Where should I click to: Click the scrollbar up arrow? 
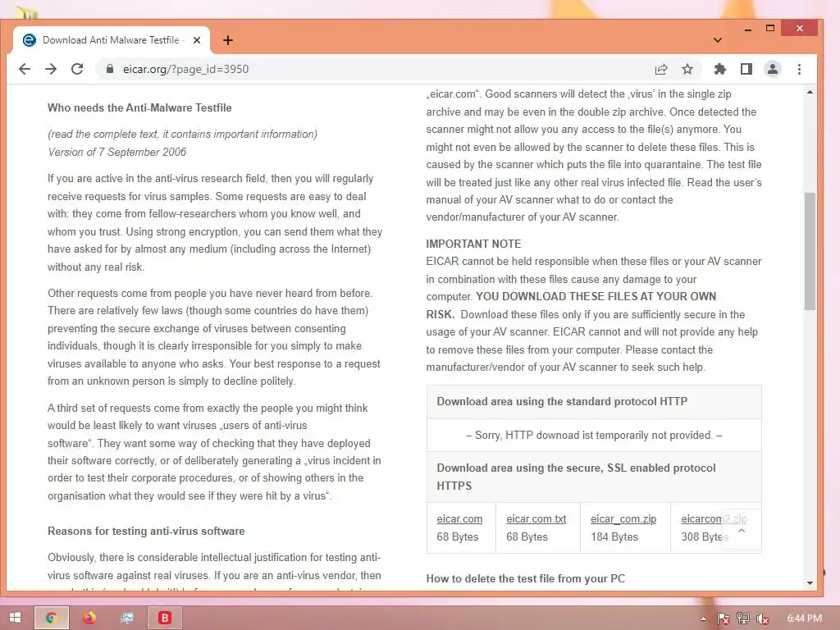[810, 92]
